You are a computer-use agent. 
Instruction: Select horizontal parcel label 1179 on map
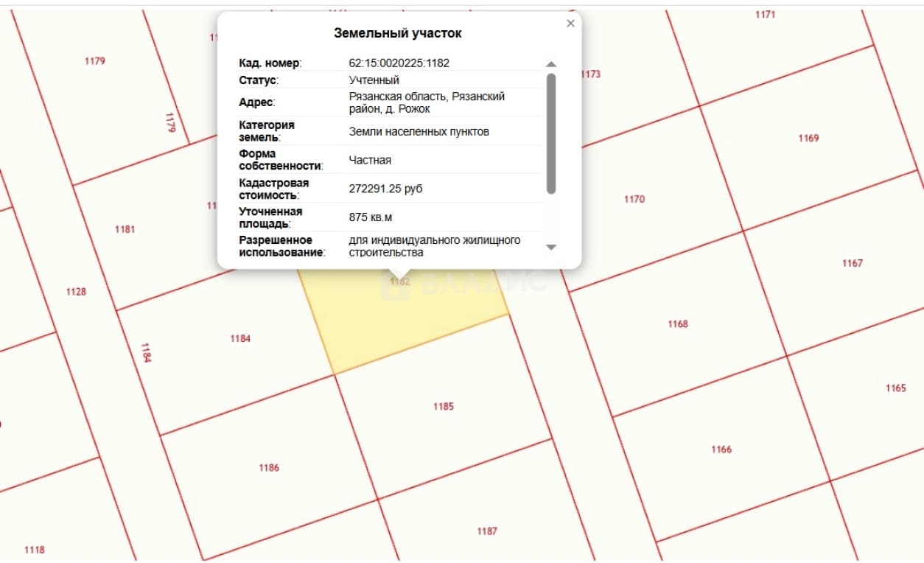95,61
